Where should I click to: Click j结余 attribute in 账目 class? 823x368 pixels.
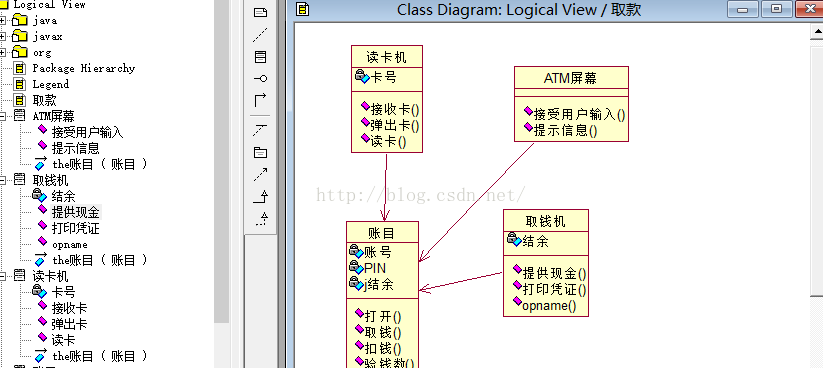[x=378, y=285]
